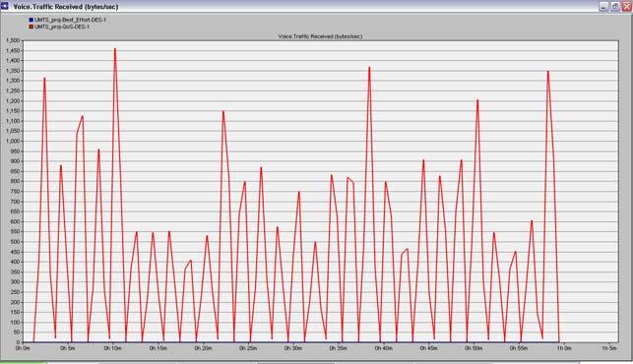
Task: Click the 200 y-axis label
Action: (15, 302)
